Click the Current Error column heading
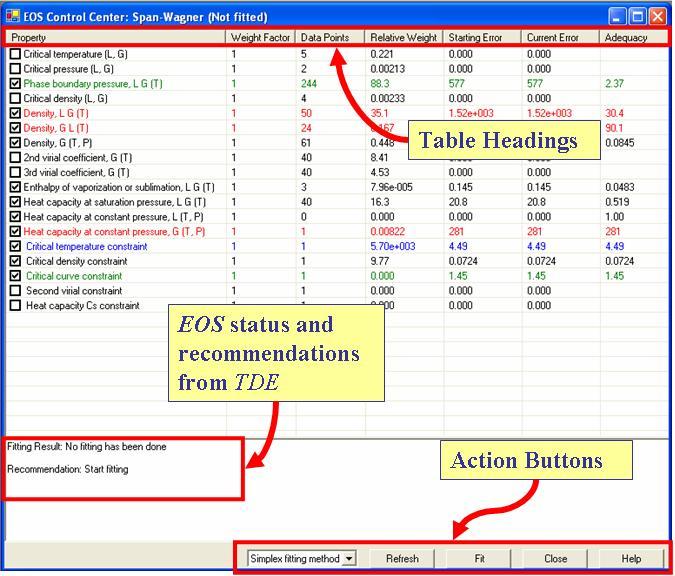Screen dimensions: 675x576 (x=561, y=38)
